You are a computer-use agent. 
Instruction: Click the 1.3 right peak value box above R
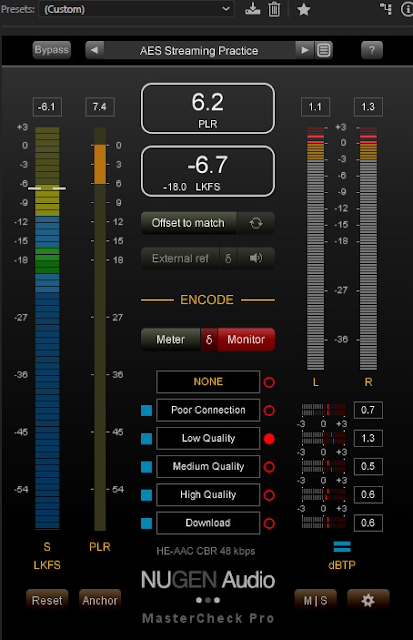[368, 107]
